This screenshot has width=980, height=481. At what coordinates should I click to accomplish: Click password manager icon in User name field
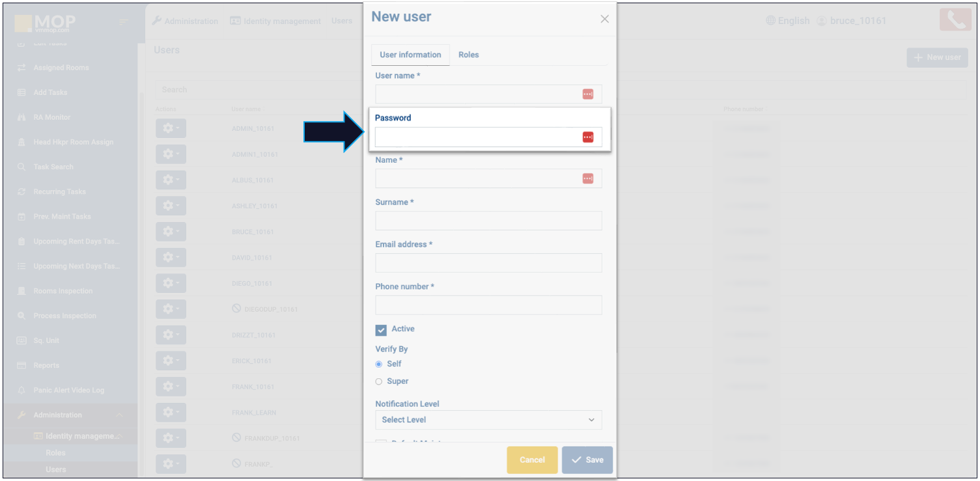tap(587, 94)
